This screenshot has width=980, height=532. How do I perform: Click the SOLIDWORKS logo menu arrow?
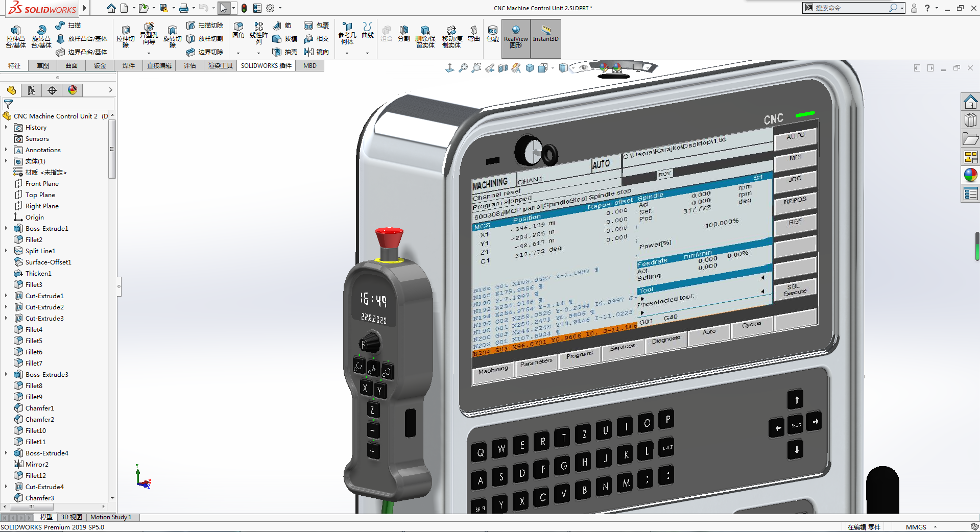(x=85, y=8)
